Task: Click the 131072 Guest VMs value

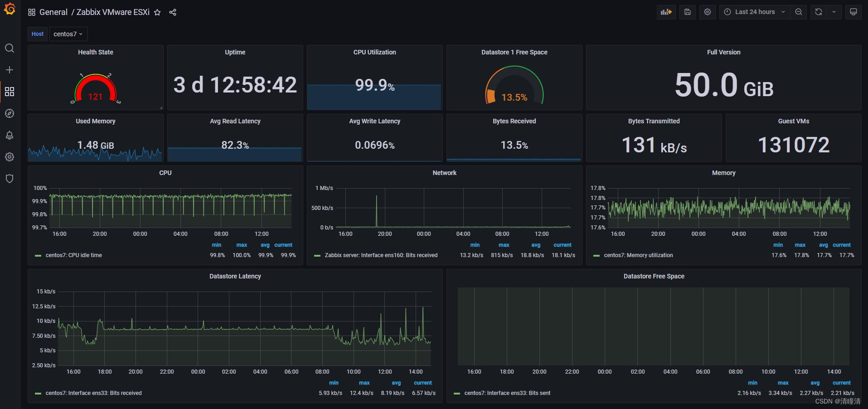Action: tap(794, 145)
